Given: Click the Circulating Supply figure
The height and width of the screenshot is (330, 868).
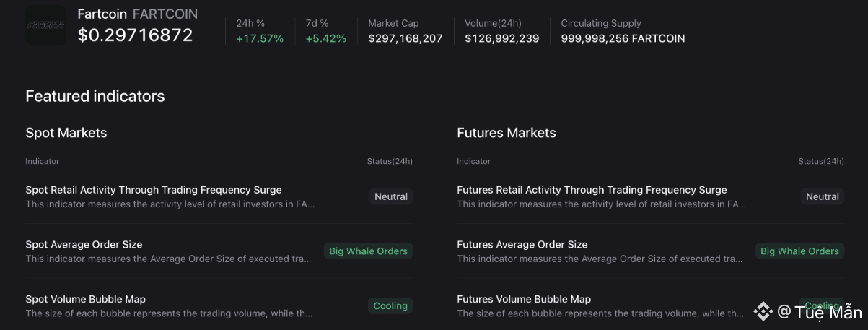Looking at the screenshot, I should pos(623,38).
